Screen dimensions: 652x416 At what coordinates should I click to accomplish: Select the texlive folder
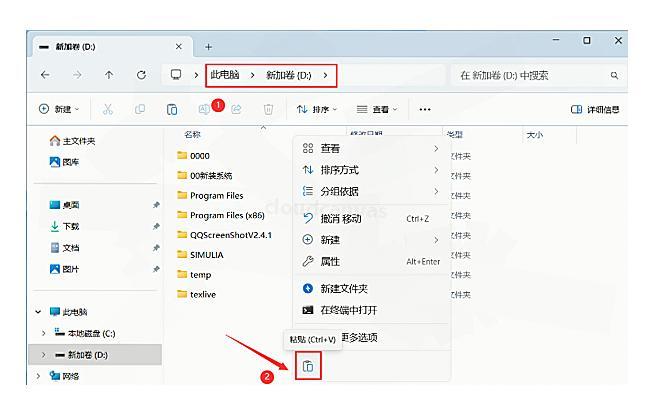pyautogui.click(x=196, y=294)
